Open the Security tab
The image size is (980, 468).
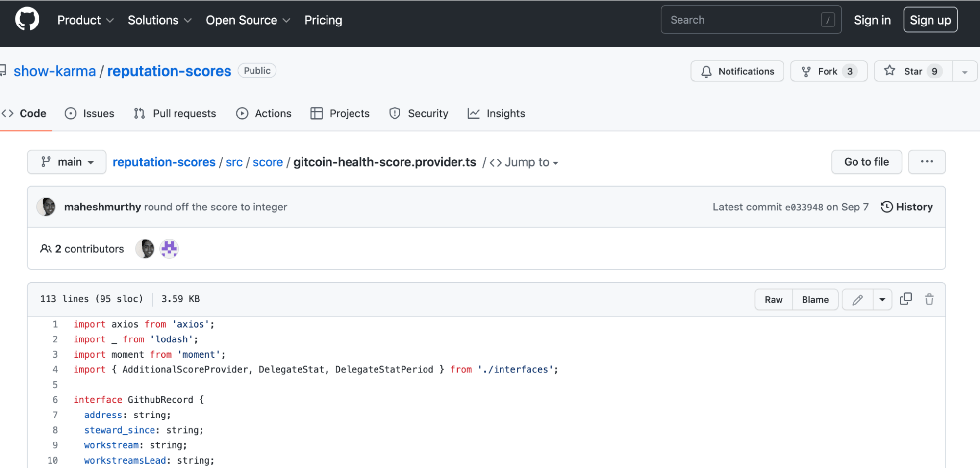[x=419, y=113]
